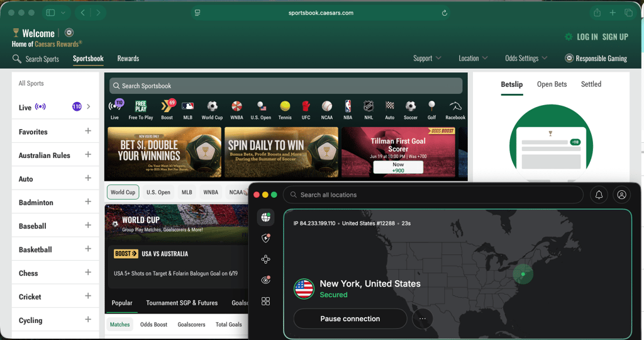Select the Goalscorers market chip
This screenshot has width=644, height=340.
pyautogui.click(x=191, y=324)
